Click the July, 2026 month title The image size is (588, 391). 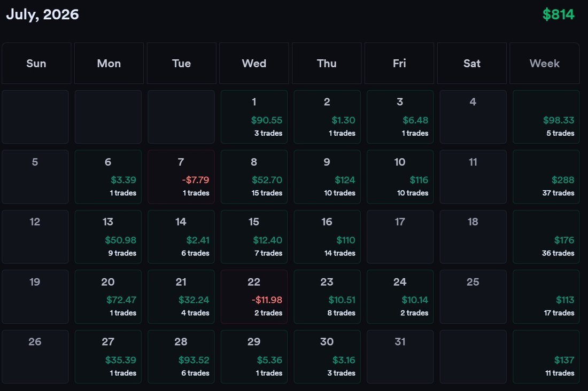pyautogui.click(x=42, y=14)
